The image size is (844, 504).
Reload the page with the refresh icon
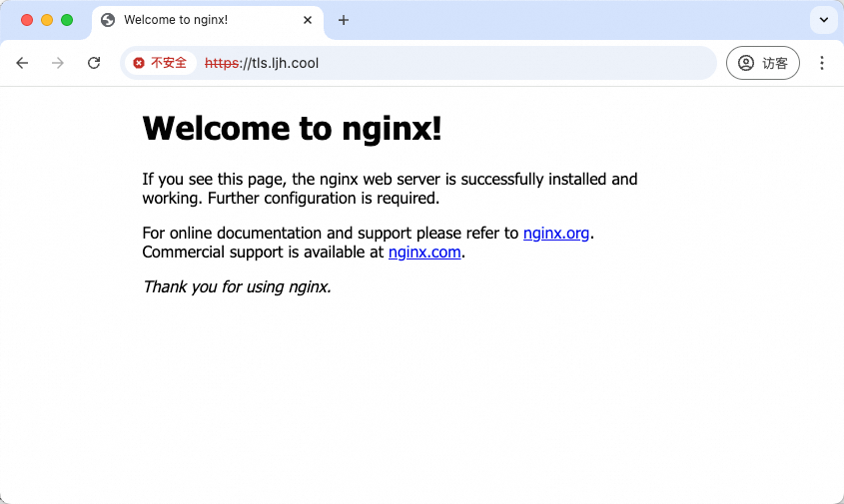(94, 63)
